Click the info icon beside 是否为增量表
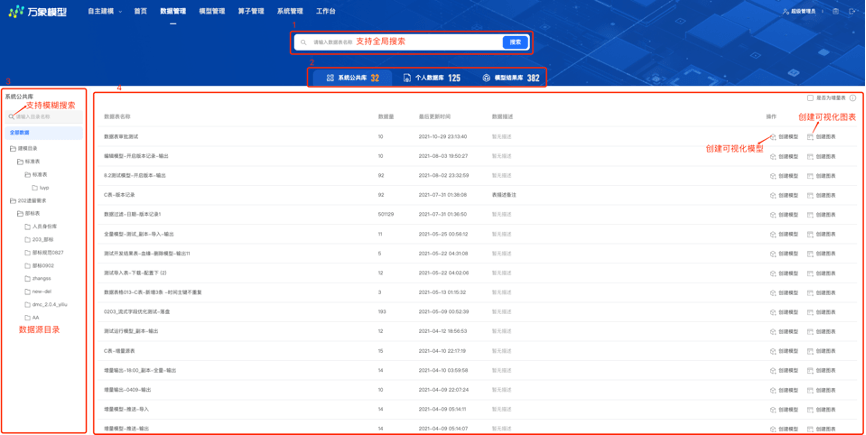This screenshot has height=435, width=866. coord(853,98)
